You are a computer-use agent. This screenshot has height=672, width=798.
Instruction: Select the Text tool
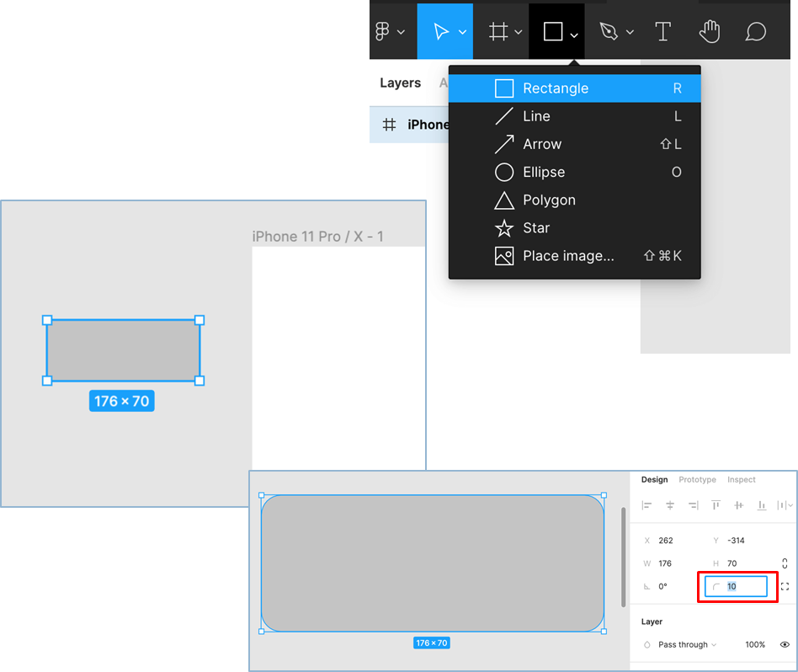click(662, 31)
